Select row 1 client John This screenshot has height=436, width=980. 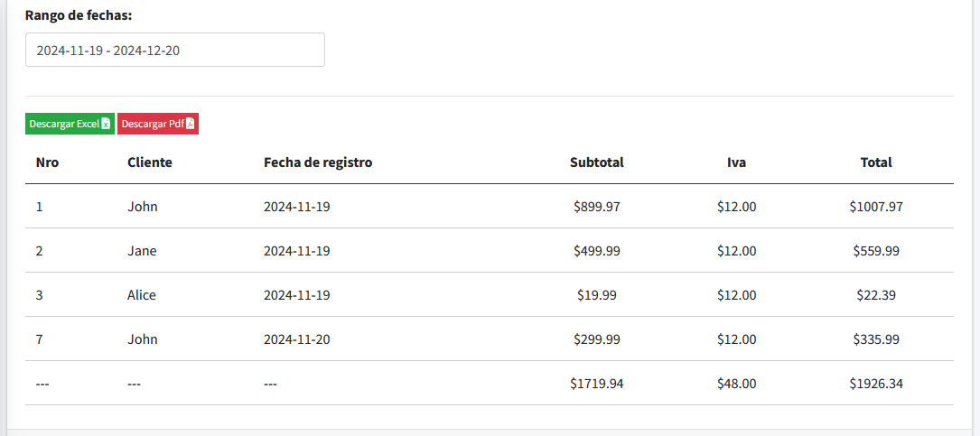143,206
